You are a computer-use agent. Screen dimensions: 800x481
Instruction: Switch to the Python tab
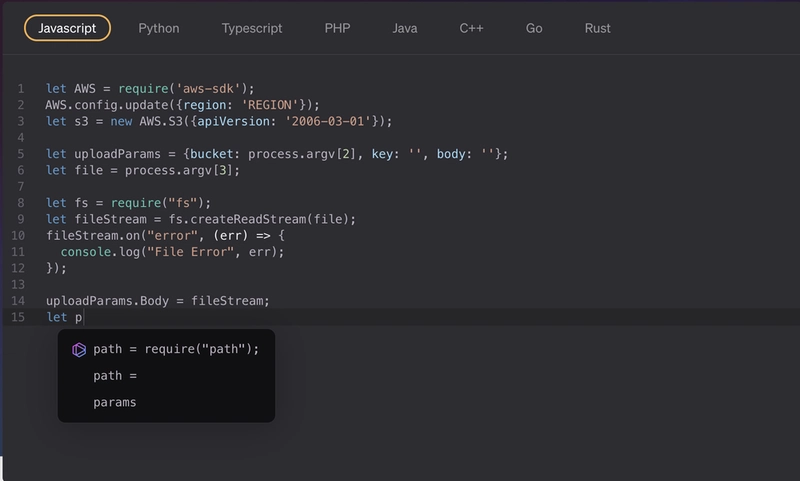[x=159, y=28]
